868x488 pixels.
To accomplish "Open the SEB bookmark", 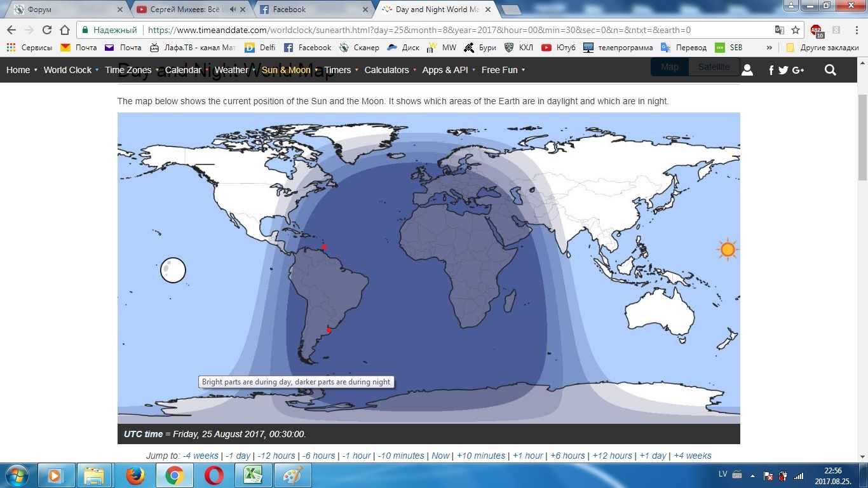I will 729,48.
